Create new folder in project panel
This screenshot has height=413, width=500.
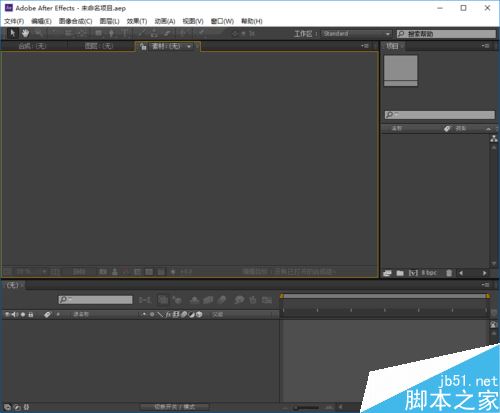(x=400, y=273)
